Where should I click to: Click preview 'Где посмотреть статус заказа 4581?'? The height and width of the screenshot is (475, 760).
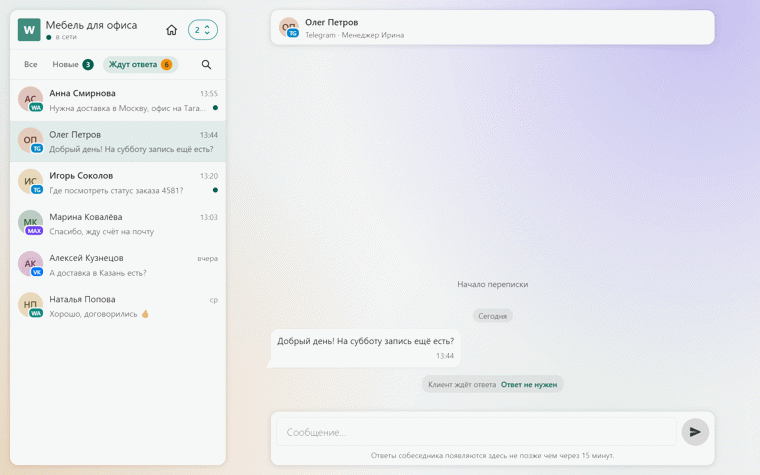[x=116, y=190]
